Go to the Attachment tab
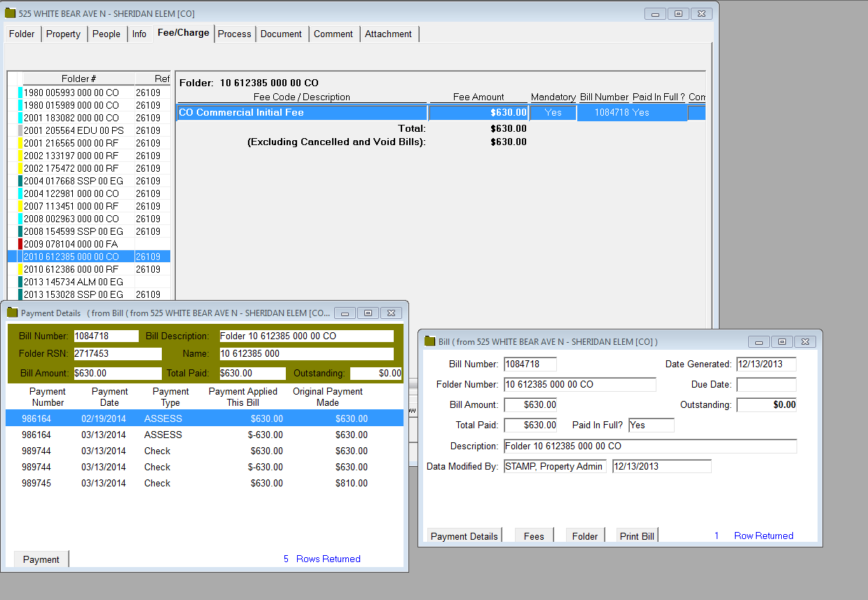 click(388, 34)
